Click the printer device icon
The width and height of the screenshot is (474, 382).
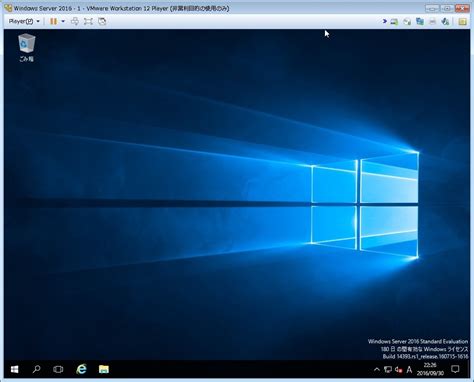click(x=433, y=22)
